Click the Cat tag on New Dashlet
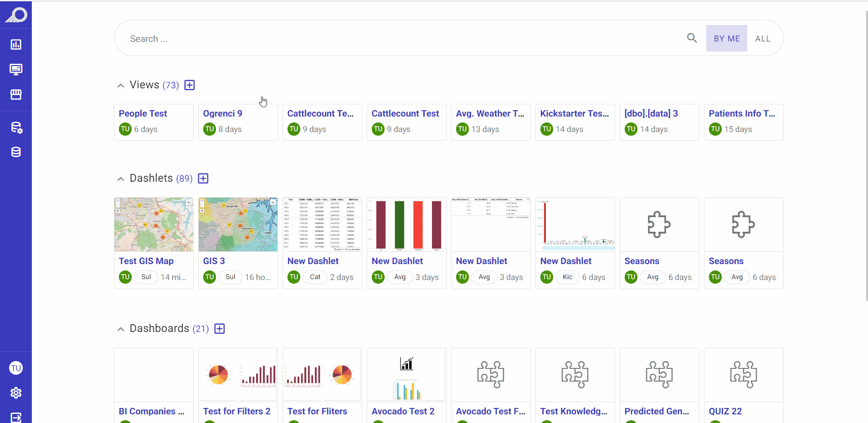This screenshot has width=868, height=423. pos(315,277)
